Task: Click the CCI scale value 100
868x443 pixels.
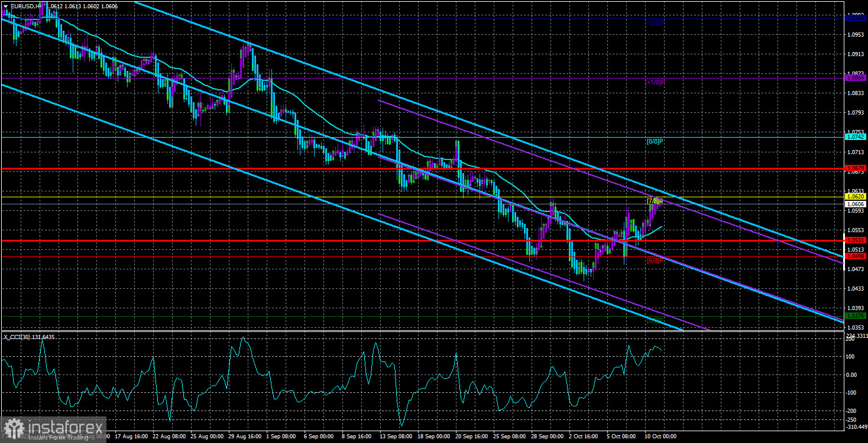Action: pos(850,357)
